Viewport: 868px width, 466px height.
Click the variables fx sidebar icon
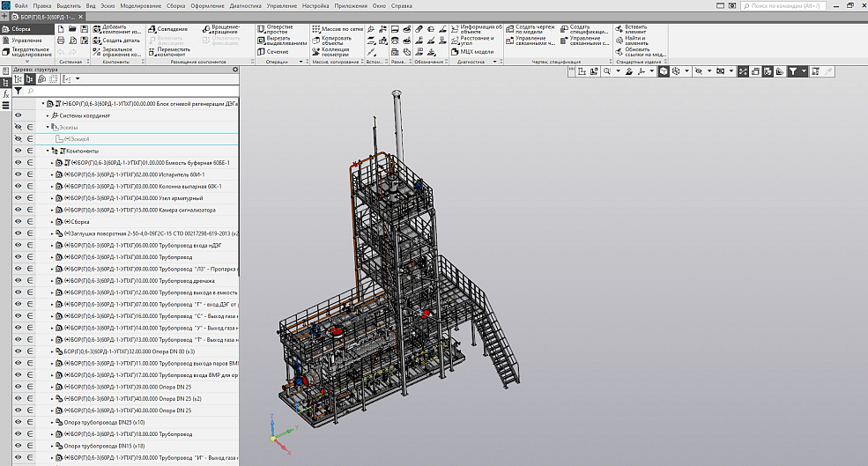click(x=5, y=92)
